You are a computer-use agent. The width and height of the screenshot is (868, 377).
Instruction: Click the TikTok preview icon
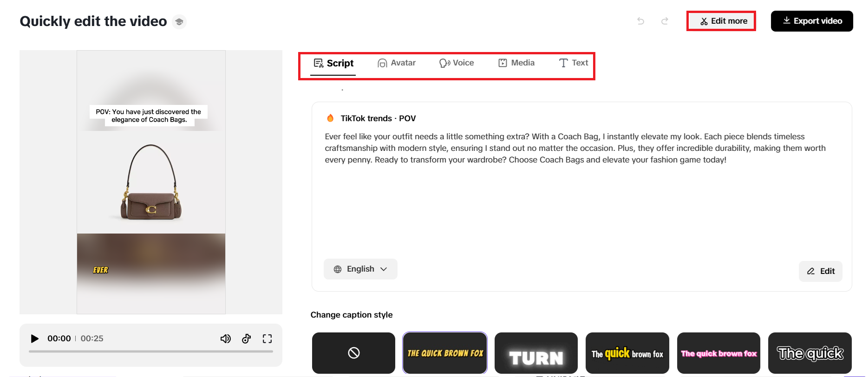[247, 338]
